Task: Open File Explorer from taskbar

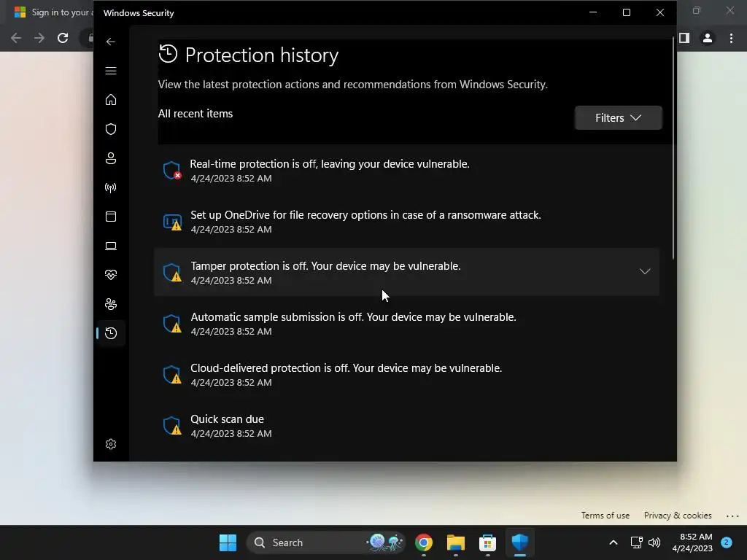Action: (x=455, y=542)
